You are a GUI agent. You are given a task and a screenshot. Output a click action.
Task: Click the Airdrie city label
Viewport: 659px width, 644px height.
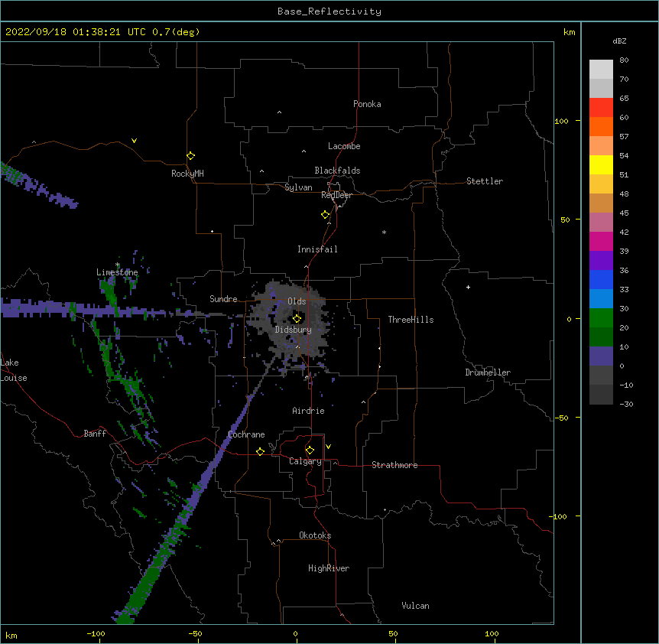point(309,411)
